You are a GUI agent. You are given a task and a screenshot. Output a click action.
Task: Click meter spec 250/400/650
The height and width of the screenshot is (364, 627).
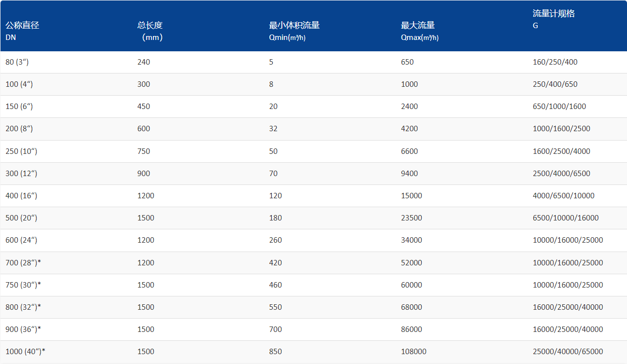pyautogui.click(x=555, y=84)
